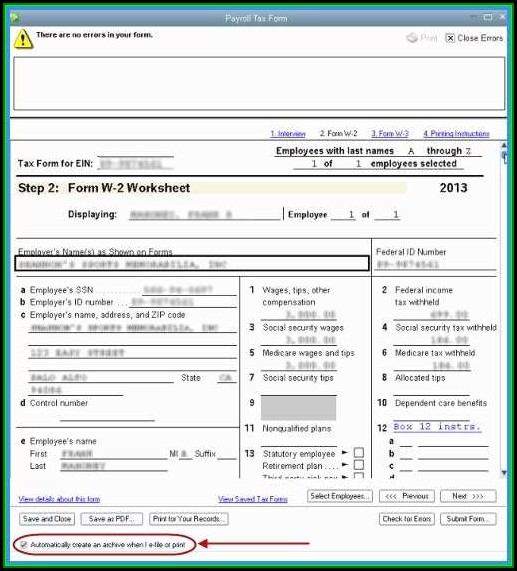Go to the Previous page button
Screen dimensions: 517x571
[x=407, y=496]
